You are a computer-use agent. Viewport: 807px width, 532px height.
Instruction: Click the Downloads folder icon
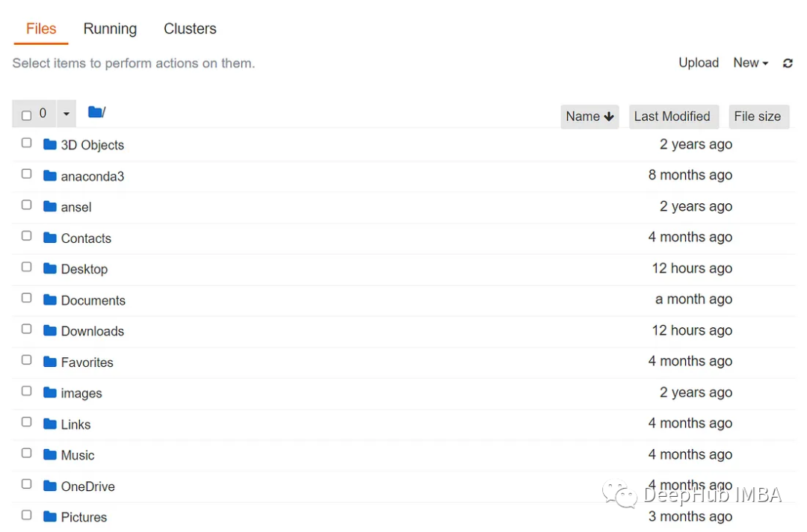(50, 330)
